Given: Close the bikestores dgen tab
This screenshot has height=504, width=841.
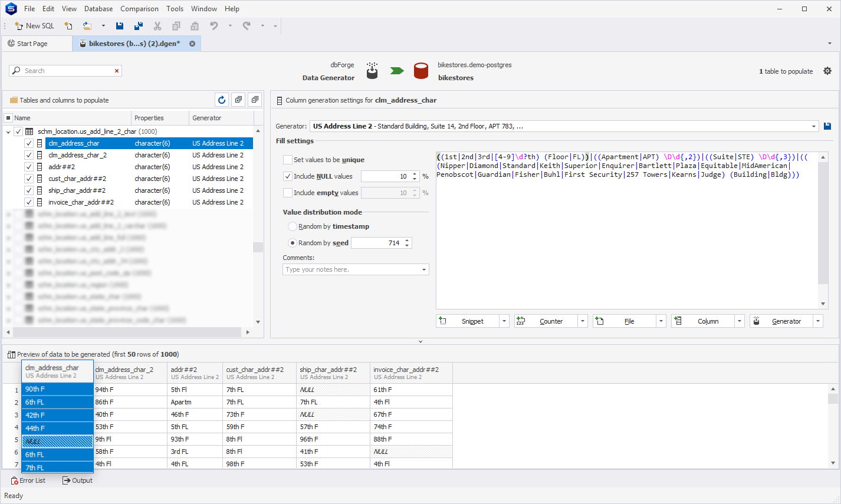Looking at the screenshot, I should coord(192,44).
